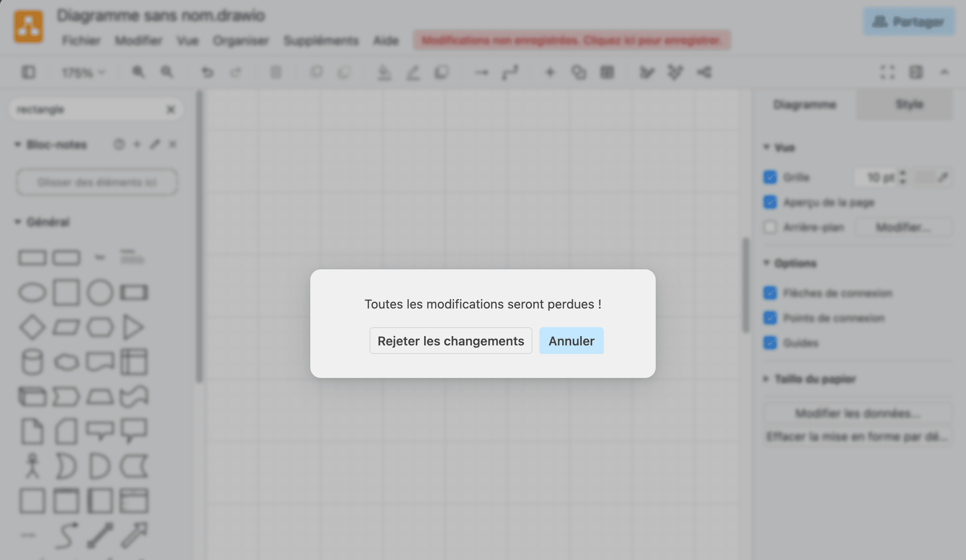Click the delete trash icon
This screenshot has width=966, height=560.
276,72
